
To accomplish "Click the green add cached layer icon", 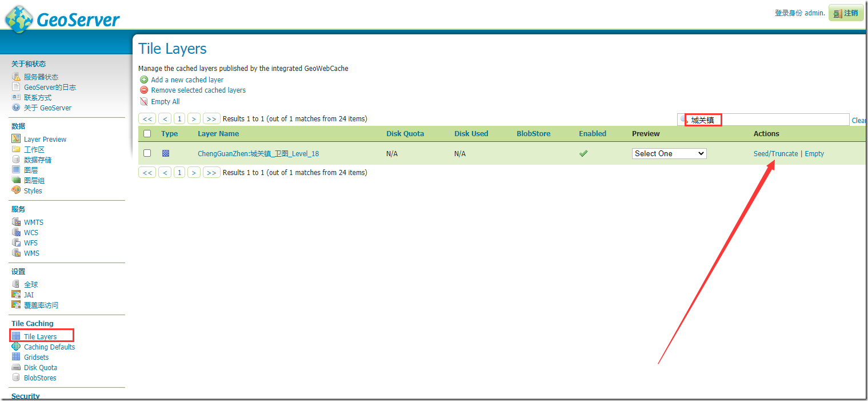I will coord(144,80).
